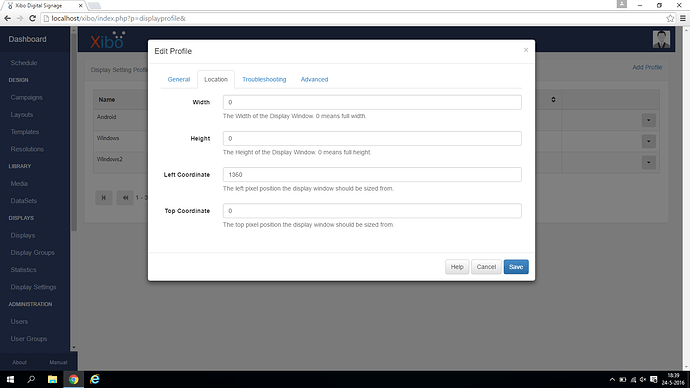The height and width of the screenshot is (388, 690).
Task: Close the Edit Profile dialog with X
Action: click(525, 50)
